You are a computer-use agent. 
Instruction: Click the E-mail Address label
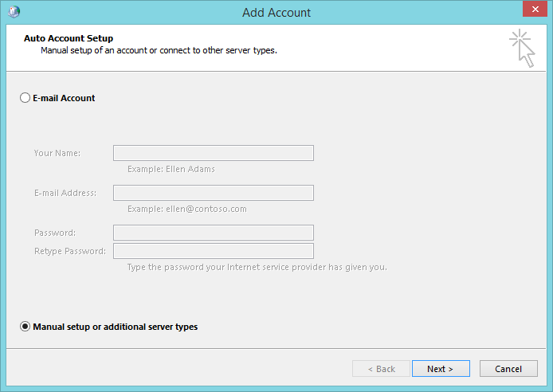click(65, 193)
